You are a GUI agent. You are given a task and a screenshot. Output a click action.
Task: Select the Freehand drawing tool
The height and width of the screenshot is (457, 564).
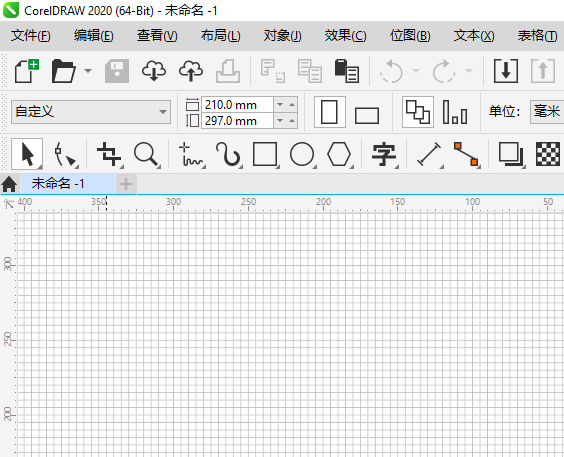tap(191, 154)
